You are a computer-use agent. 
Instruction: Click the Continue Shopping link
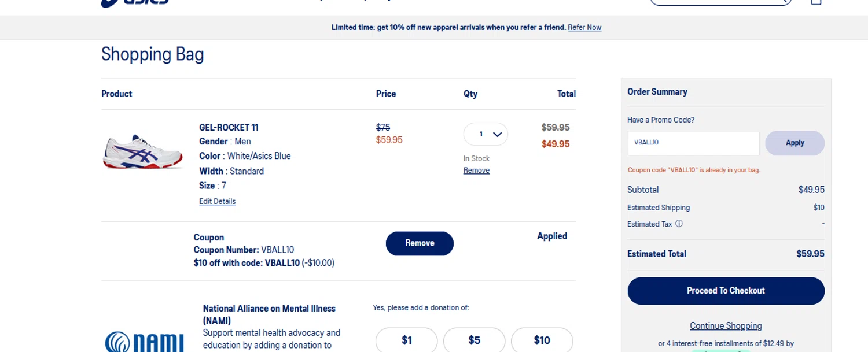pos(726,326)
